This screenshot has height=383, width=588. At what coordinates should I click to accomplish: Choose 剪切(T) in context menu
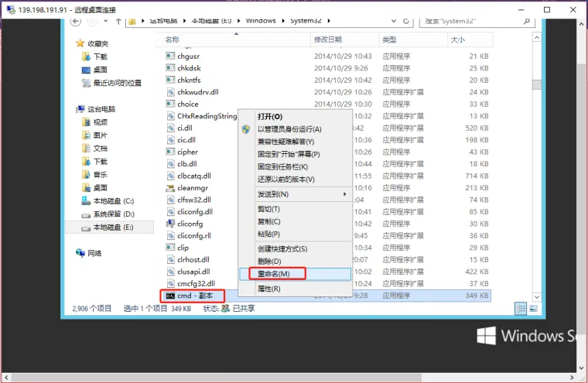[x=295, y=209]
